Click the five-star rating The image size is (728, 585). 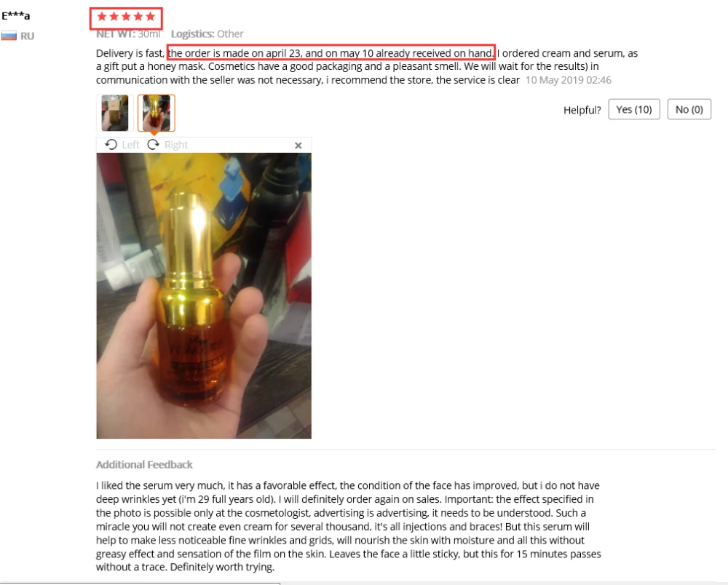(x=126, y=17)
